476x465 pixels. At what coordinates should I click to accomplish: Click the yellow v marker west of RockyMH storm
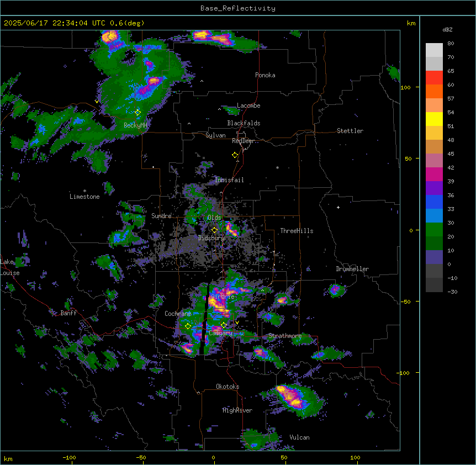(x=97, y=102)
